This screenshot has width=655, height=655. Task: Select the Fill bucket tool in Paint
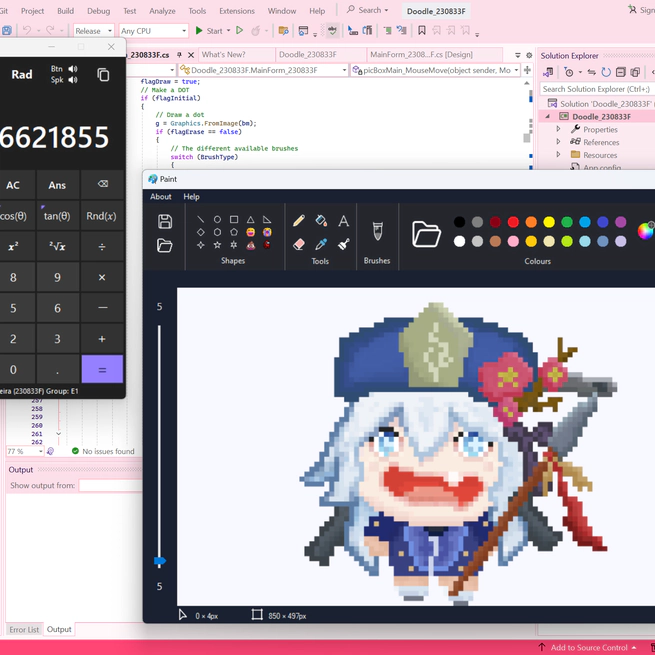coord(321,221)
